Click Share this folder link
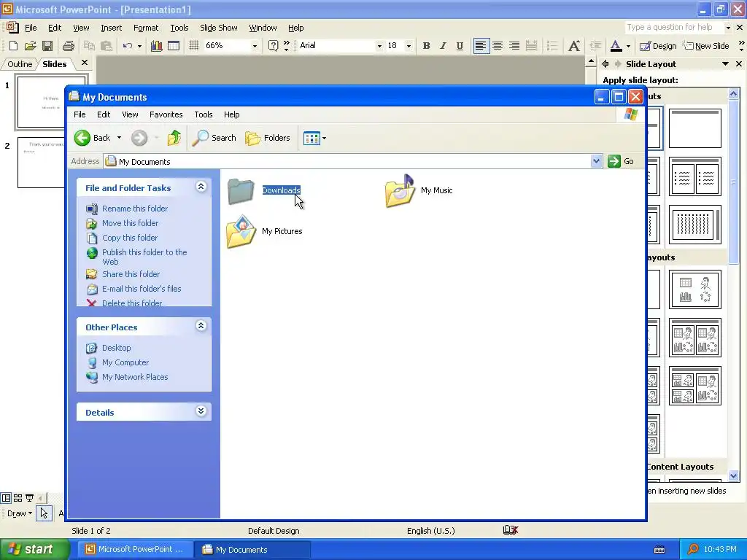 coord(131,274)
